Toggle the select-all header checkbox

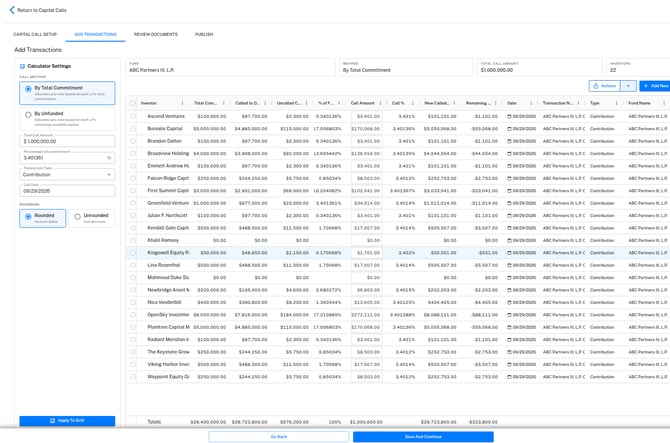pyautogui.click(x=132, y=103)
